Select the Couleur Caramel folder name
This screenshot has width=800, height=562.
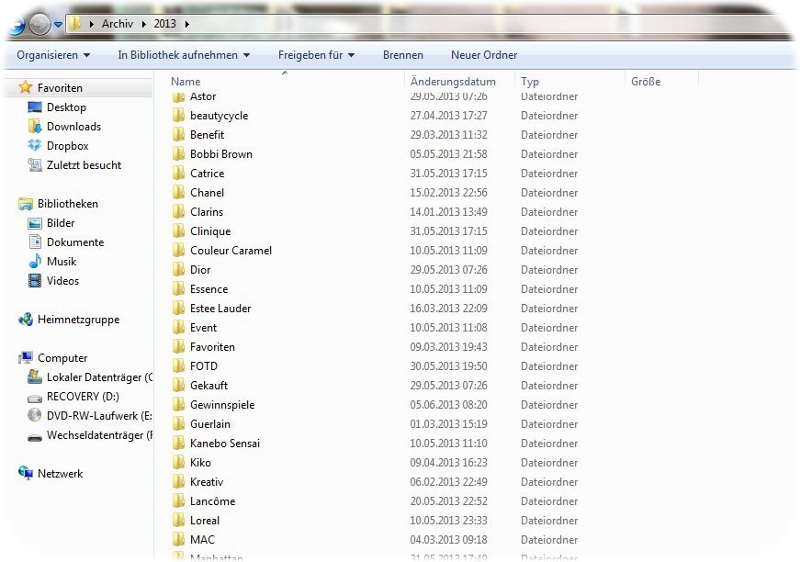(231, 250)
